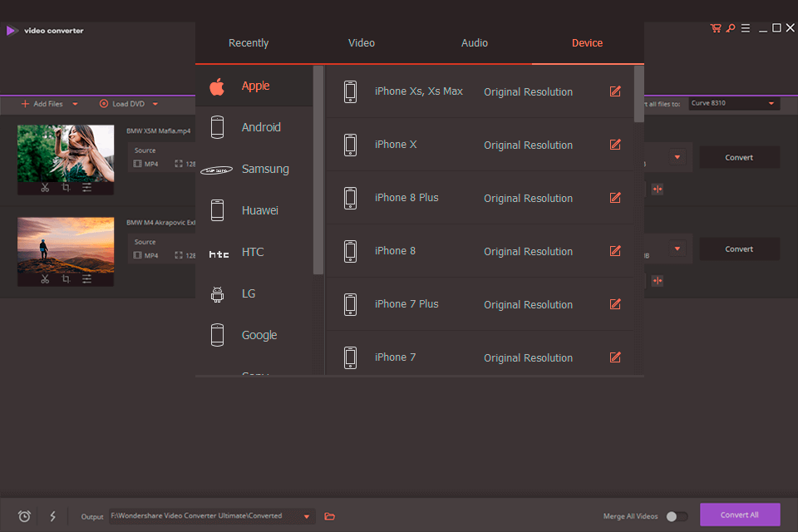
Task: Convert the BMW M4 Akrapovic video
Action: point(739,249)
